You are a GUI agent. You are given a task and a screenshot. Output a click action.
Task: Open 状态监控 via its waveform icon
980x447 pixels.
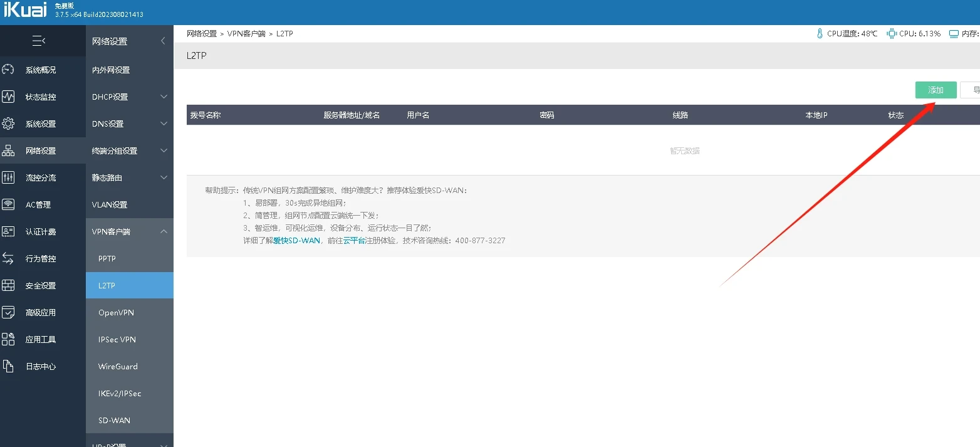tap(8, 97)
